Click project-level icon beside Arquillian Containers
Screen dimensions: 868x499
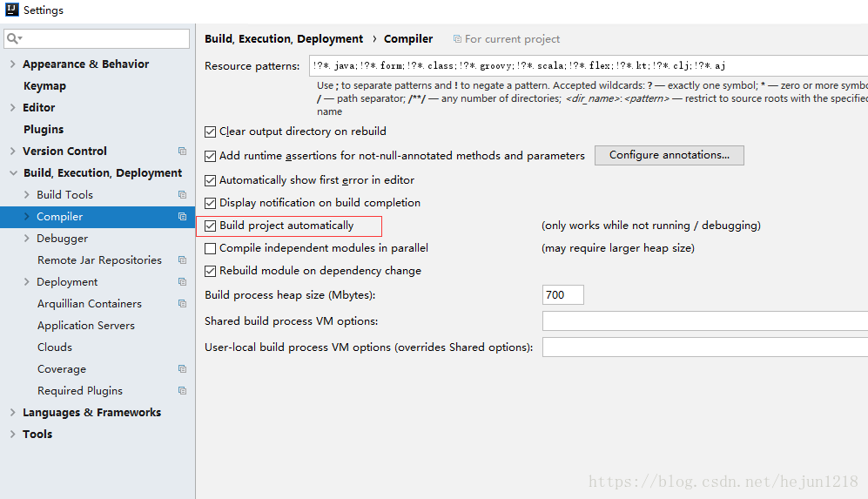(182, 304)
